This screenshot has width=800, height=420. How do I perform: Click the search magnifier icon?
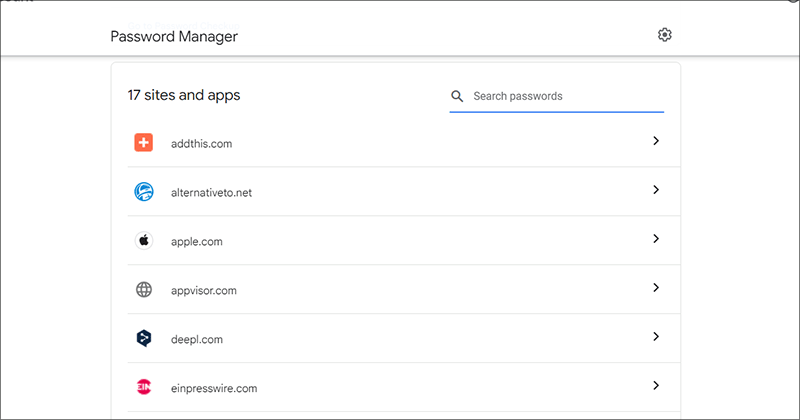(x=457, y=96)
